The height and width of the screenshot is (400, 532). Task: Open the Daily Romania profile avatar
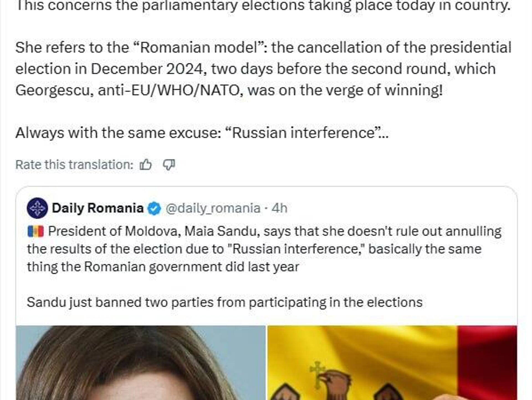[x=37, y=208]
